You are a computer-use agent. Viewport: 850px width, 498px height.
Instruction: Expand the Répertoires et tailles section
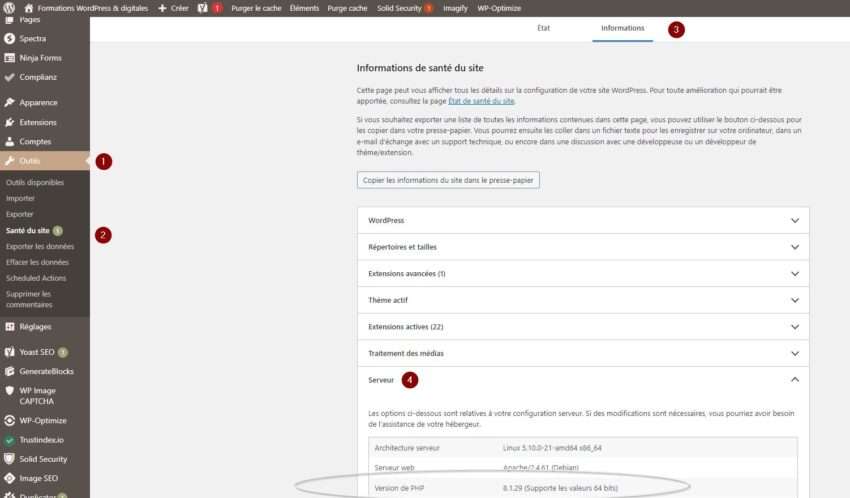pyautogui.click(x=583, y=247)
